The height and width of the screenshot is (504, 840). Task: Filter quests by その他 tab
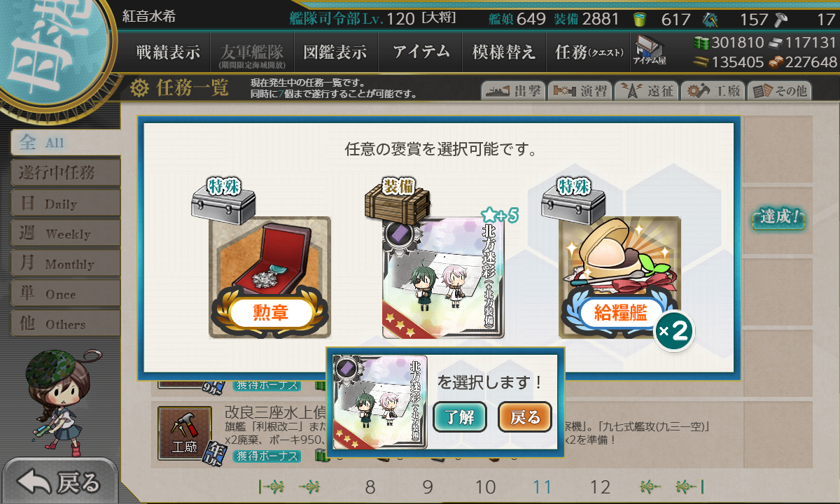[x=778, y=91]
